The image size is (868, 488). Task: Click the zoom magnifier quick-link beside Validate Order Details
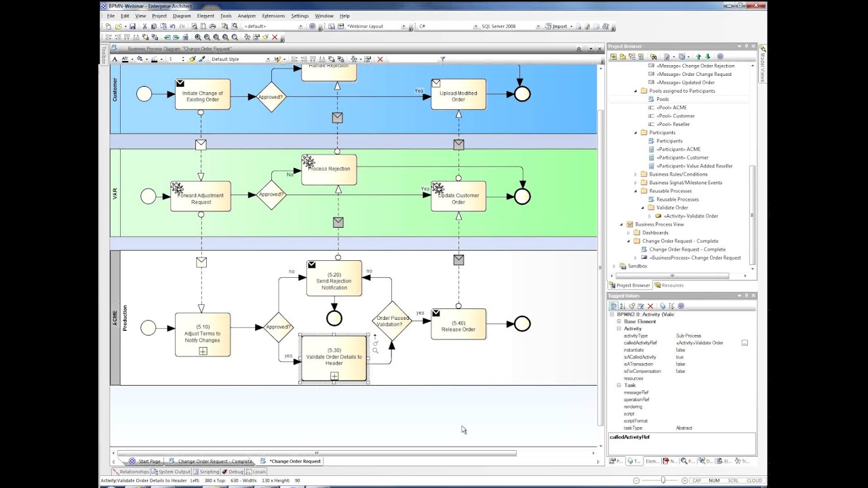click(375, 350)
